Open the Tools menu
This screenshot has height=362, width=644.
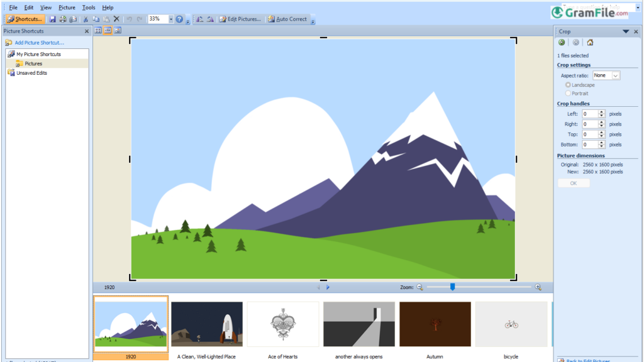point(88,7)
